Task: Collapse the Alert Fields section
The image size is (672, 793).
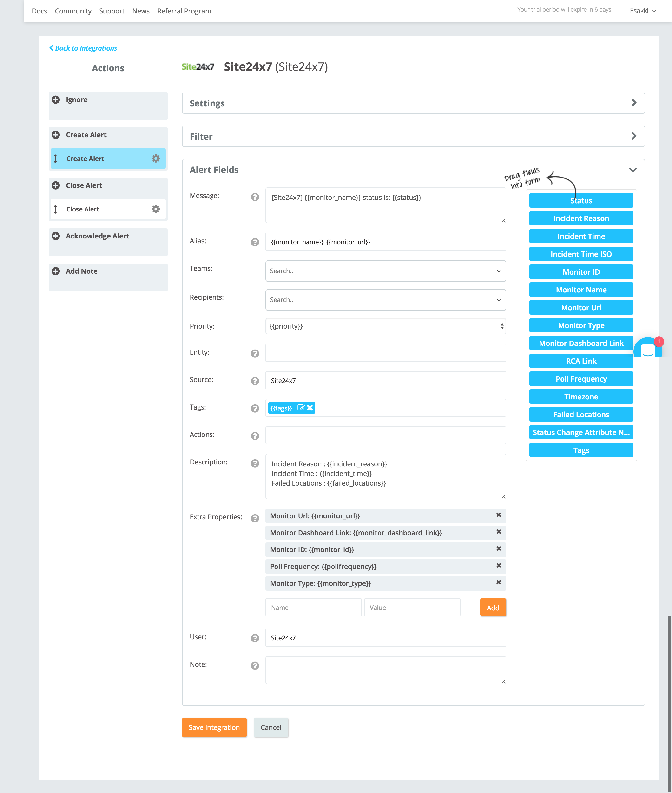Action: (x=633, y=170)
